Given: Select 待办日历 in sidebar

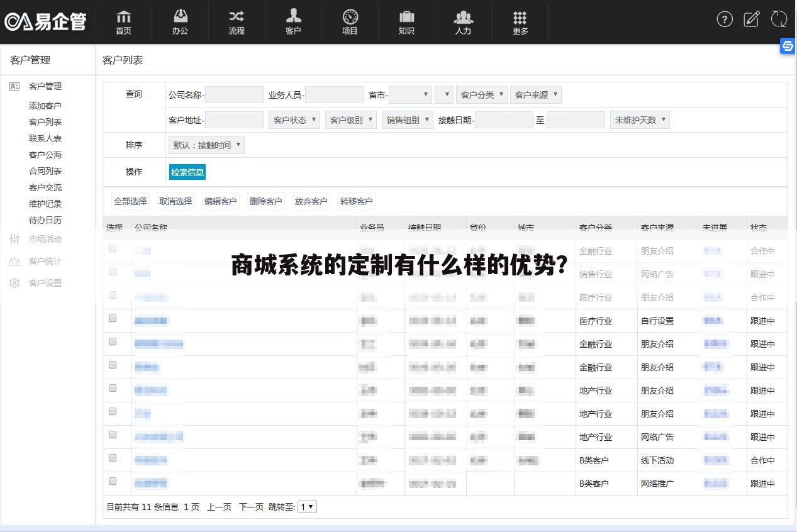Looking at the screenshot, I should coord(45,220).
